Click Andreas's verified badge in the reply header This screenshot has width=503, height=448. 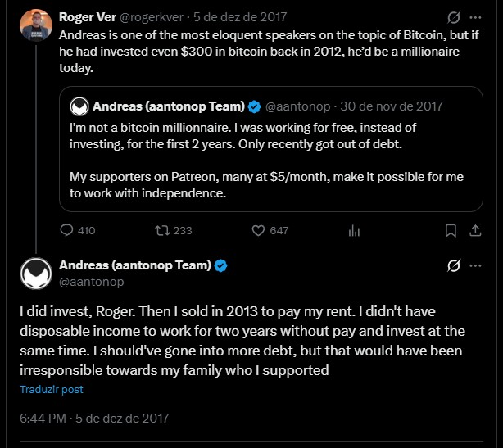[x=221, y=265]
